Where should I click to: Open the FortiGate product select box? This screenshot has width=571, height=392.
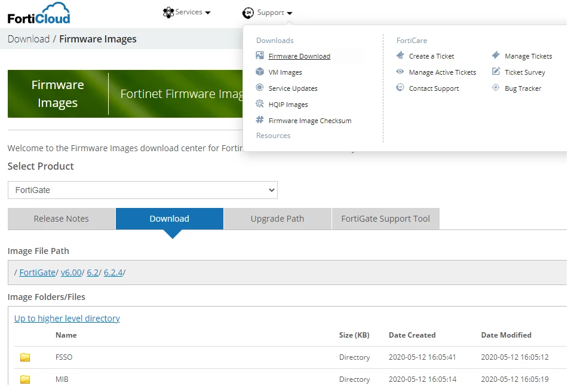pos(142,190)
